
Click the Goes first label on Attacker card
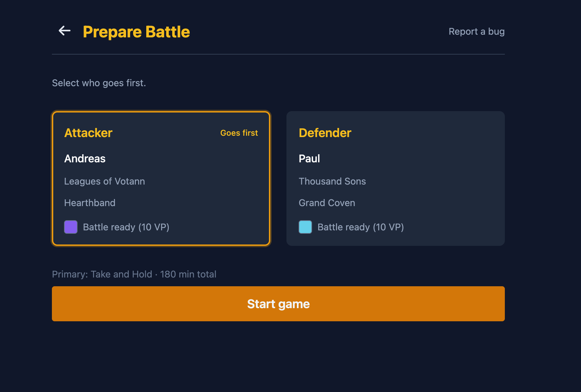(x=239, y=133)
